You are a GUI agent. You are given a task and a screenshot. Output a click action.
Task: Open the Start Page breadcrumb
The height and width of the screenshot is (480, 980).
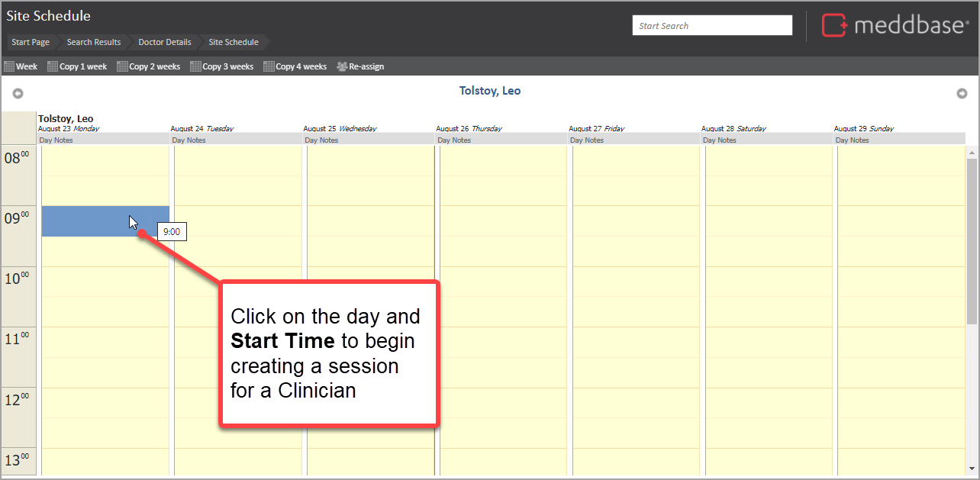tap(31, 42)
